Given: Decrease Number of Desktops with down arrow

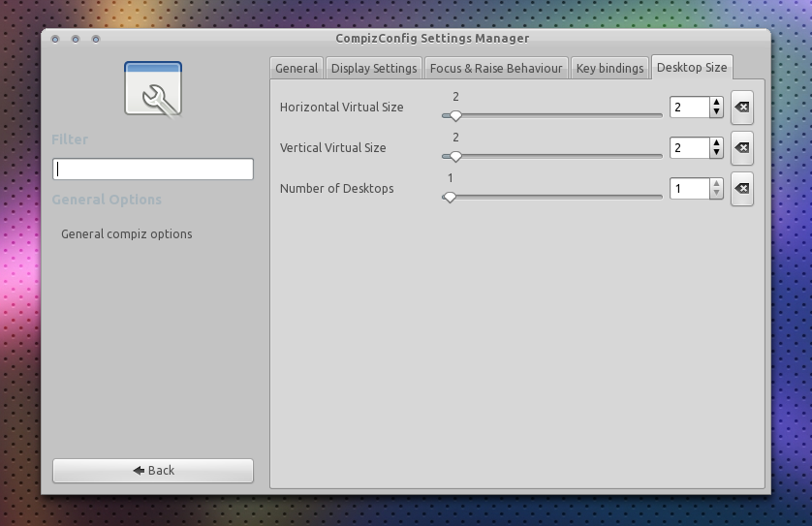Looking at the screenshot, I should click(716, 193).
